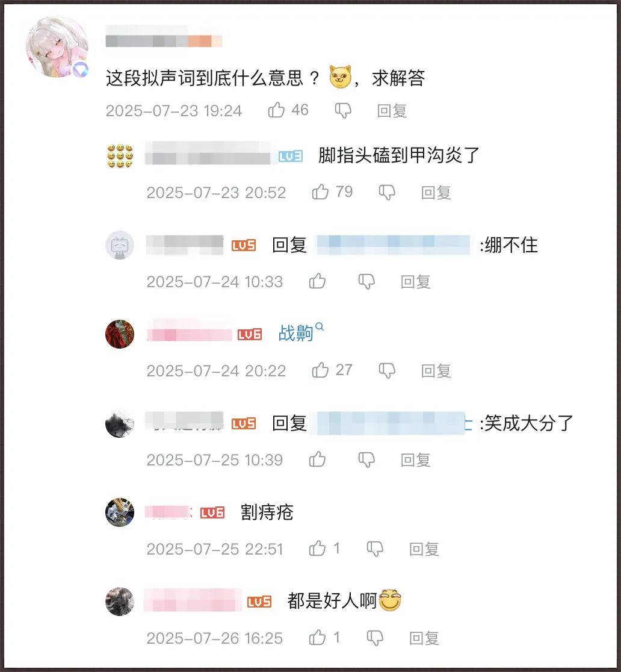This screenshot has width=621, height=672.
Task: Dislike the 笑成大分了 reply
Action: click(366, 460)
